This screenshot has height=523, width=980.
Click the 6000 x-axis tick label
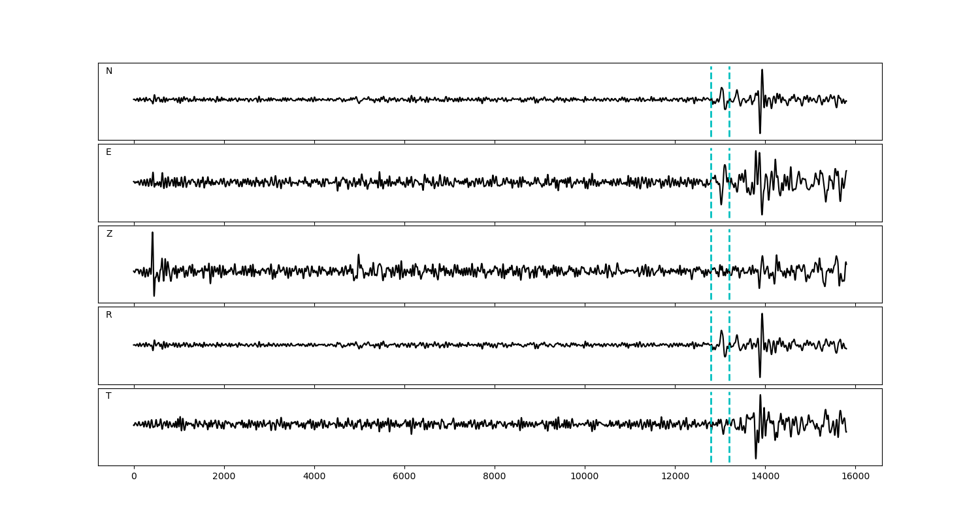(404, 477)
